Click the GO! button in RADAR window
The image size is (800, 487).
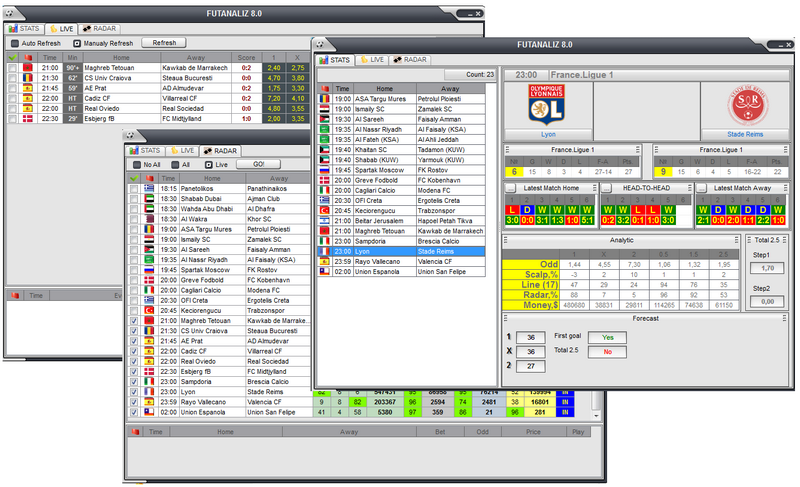point(259,164)
